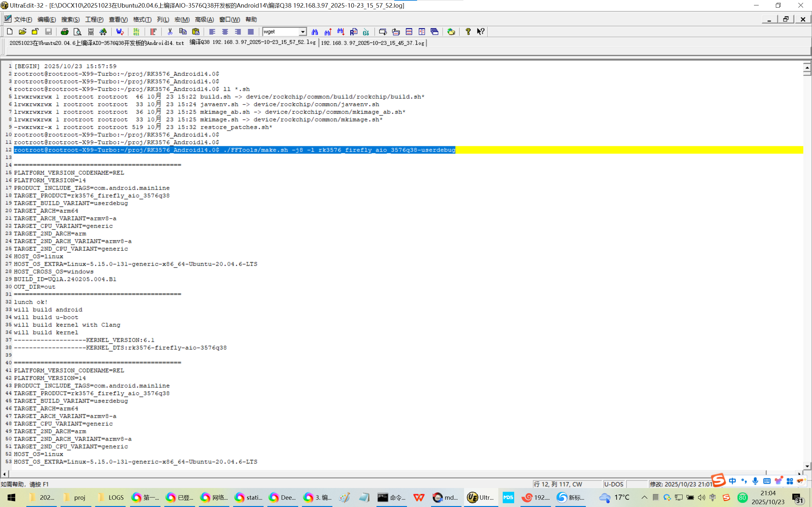Expand the wget search history dropdown
812x507 pixels.
302,31
